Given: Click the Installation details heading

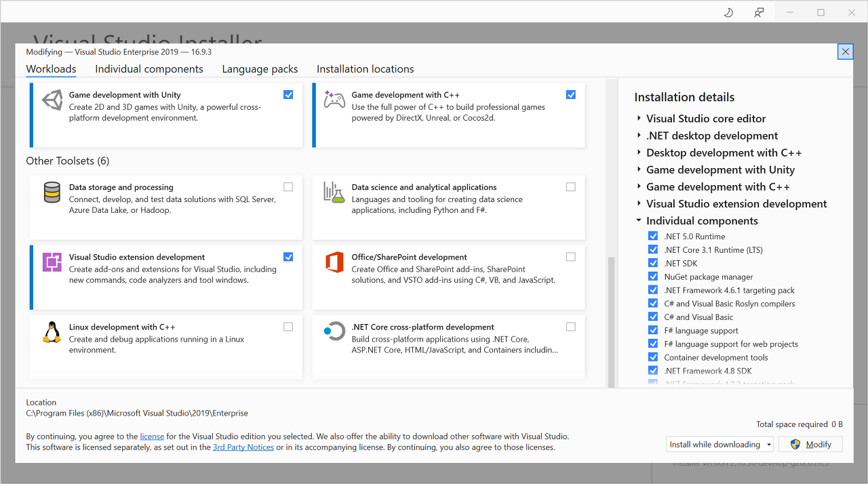Looking at the screenshot, I should pos(684,97).
